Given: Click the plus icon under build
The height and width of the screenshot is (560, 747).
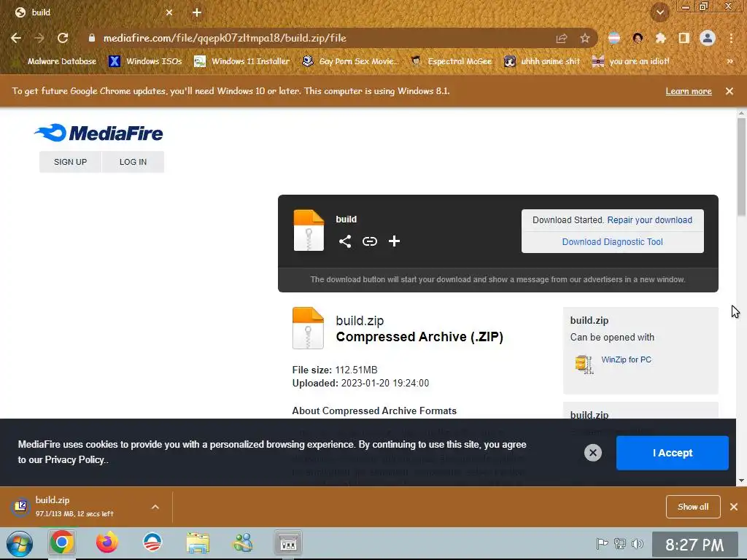Looking at the screenshot, I should (x=394, y=241).
